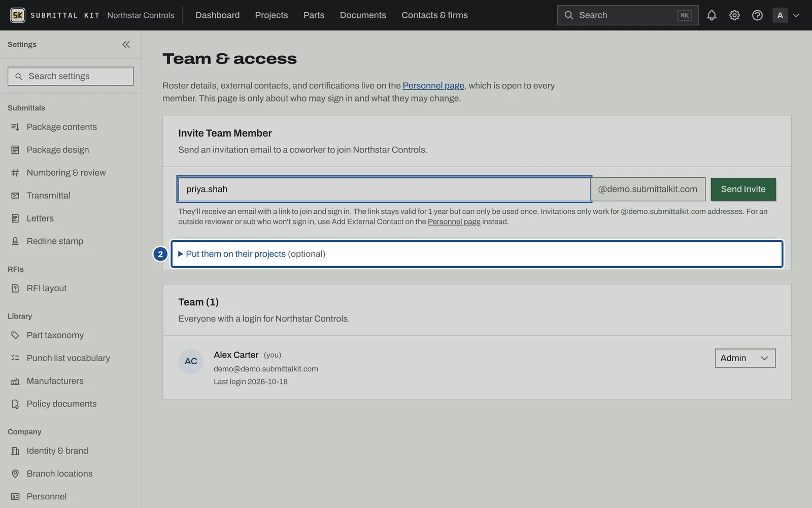Open help question mark icon
The width and height of the screenshot is (812, 508).
pyautogui.click(x=757, y=15)
